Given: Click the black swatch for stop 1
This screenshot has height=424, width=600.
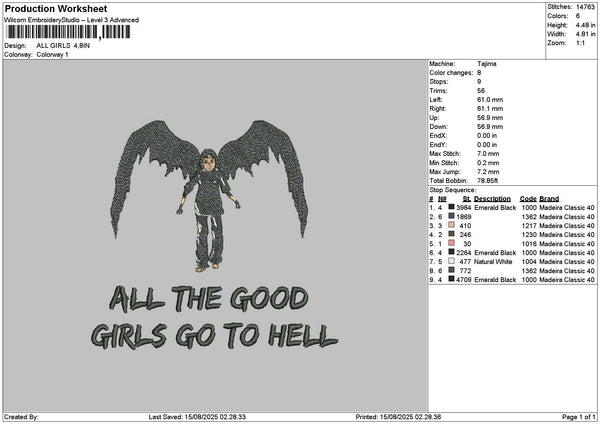Looking at the screenshot, I should [452, 207].
